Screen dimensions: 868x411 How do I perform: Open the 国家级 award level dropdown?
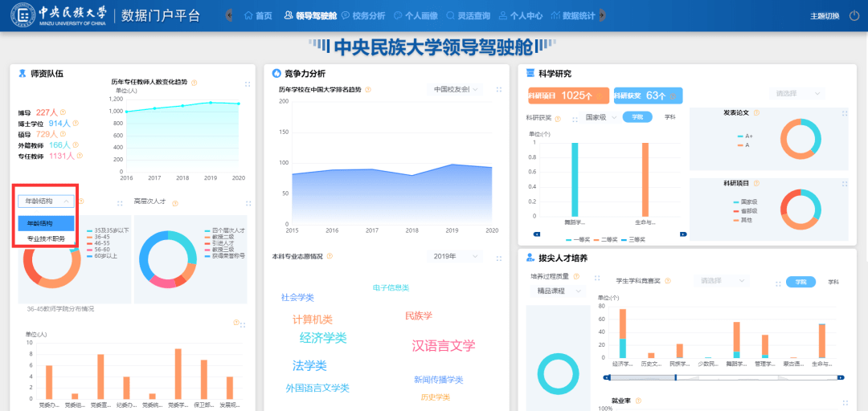pos(600,117)
